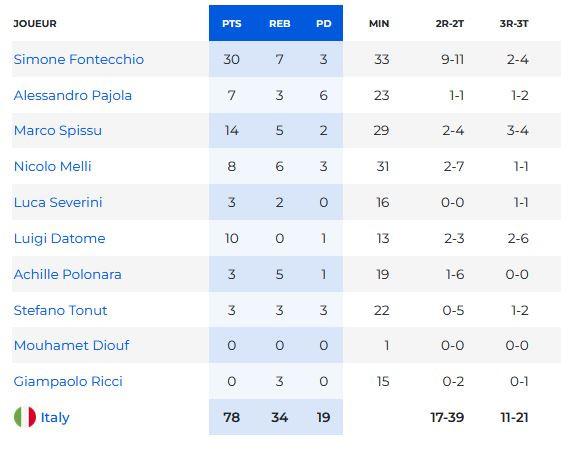Click the Luca Severini name link
The height and width of the screenshot is (450, 561).
click(x=58, y=202)
